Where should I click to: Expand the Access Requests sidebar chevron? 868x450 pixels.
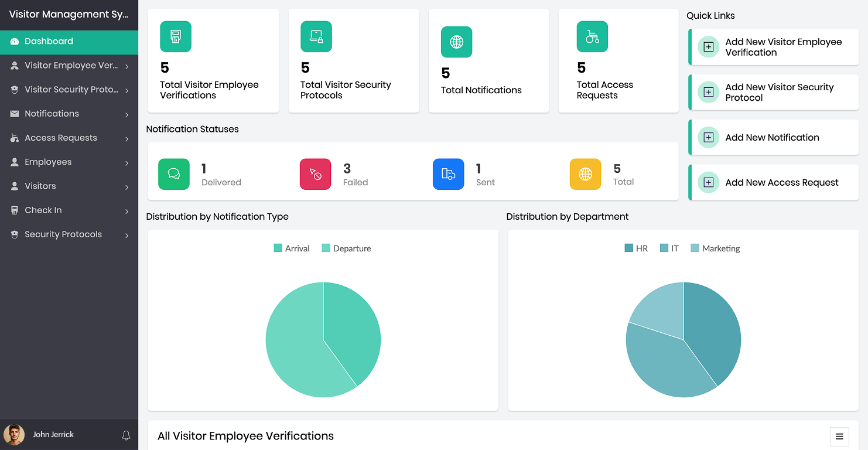(x=127, y=139)
